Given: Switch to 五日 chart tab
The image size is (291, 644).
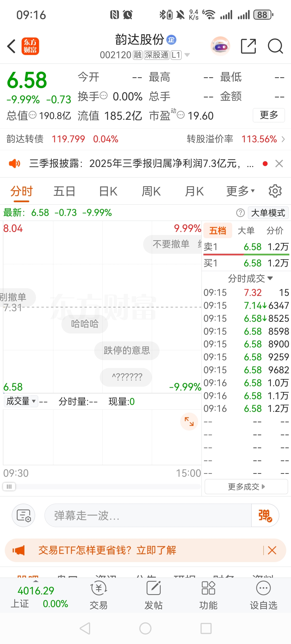Looking at the screenshot, I should pos(64,191).
